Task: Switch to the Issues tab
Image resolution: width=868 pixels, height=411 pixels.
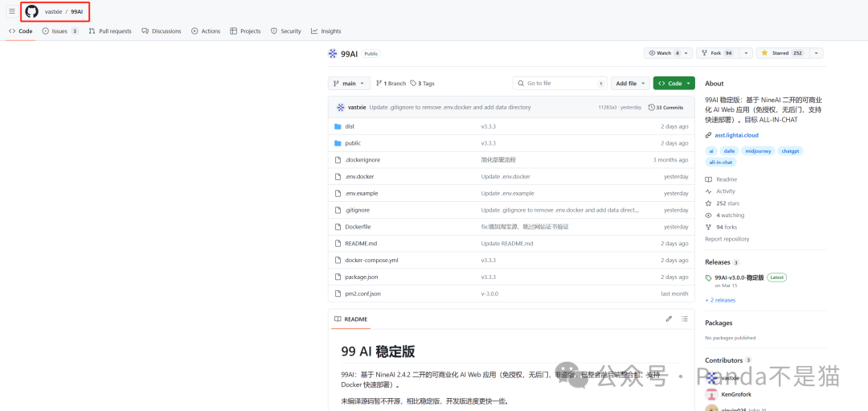Action: click(60, 31)
